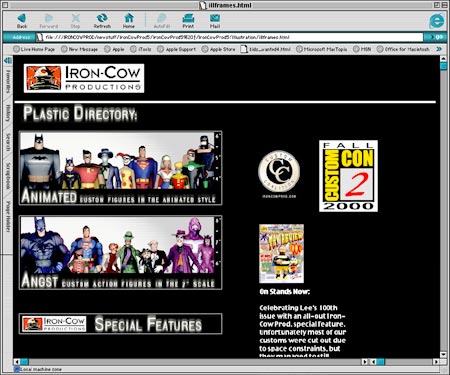The width and height of the screenshot is (450, 375).
Task: Open Mail from the toolbar
Action: (x=215, y=21)
